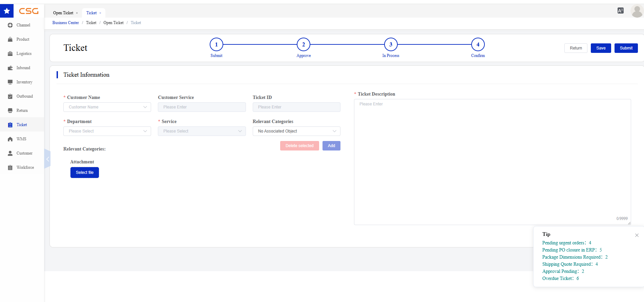Click the Ticket ID input field
Image resolution: width=644 pixels, height=302 pixels.
tap(296, 107)
